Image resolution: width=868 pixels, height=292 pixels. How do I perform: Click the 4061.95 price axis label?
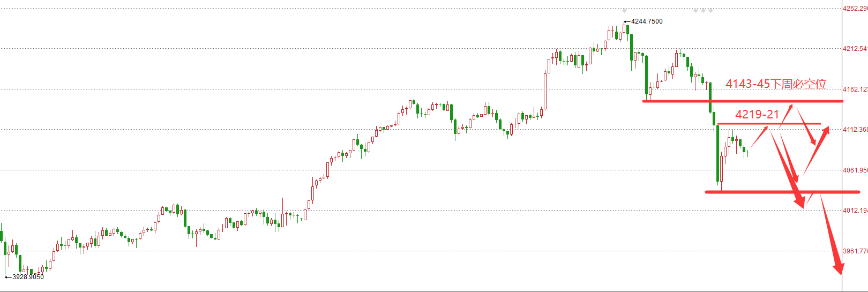tap(855, 170)
